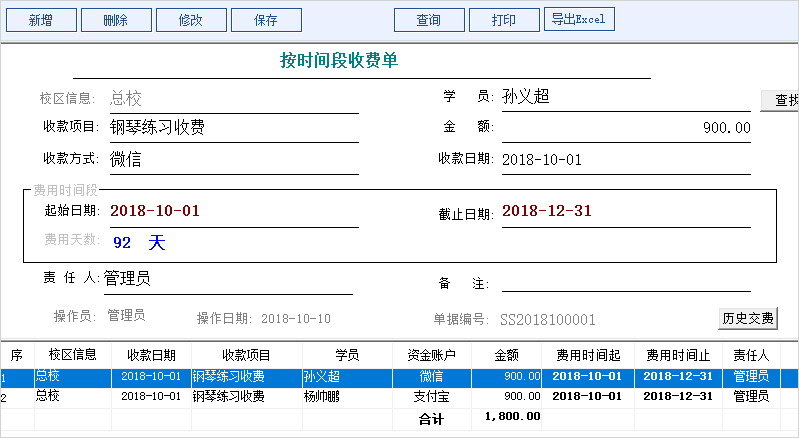Click 总校 cell in row 2
The height and width of the screenshot is (438, 799).
pyautogui.click(x=72, y=396)
